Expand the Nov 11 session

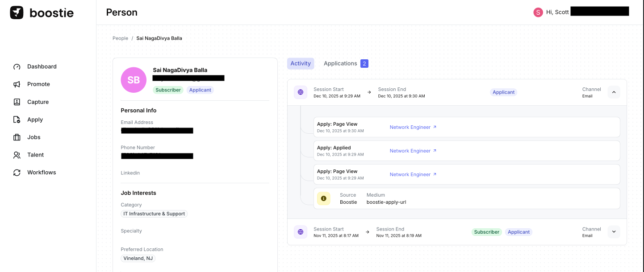coord(614,232)
